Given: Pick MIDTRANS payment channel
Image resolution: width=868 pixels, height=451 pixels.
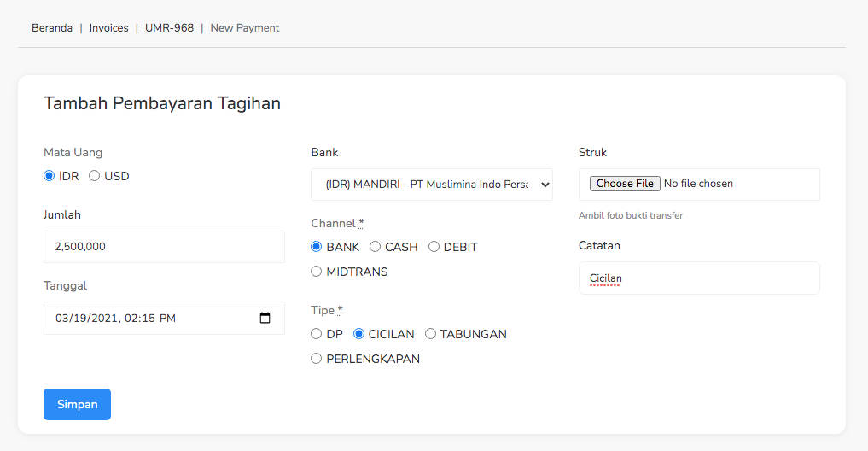Looking at the screenshot, I should tap(317, 272).
